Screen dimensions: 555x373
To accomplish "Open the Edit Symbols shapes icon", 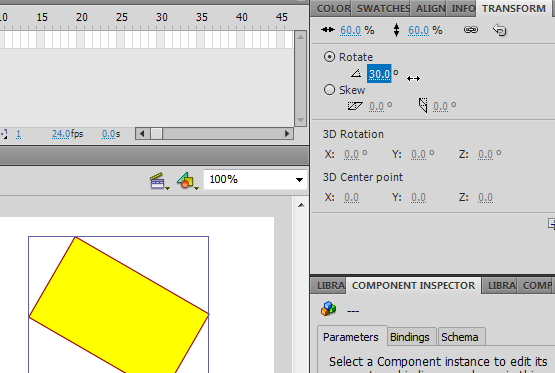I will click(186, 180).
